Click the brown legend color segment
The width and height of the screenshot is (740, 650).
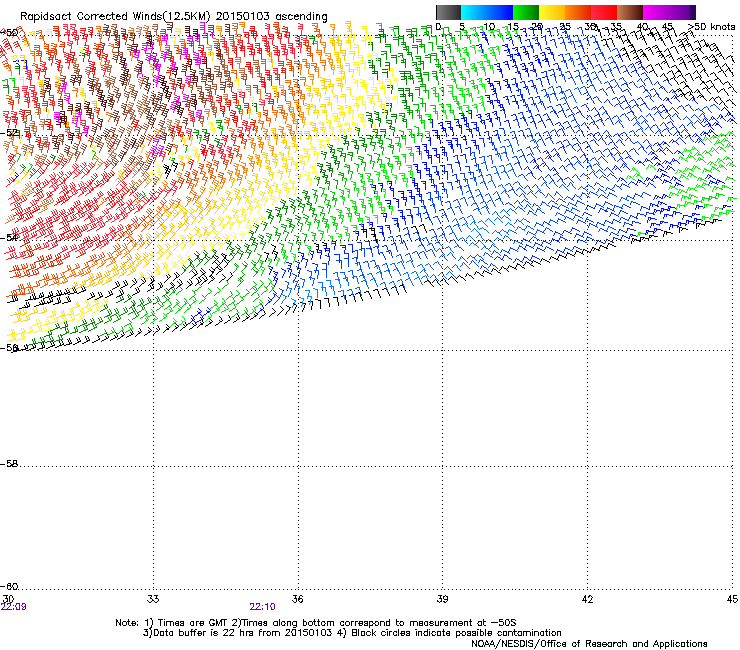tap(630, 12)
